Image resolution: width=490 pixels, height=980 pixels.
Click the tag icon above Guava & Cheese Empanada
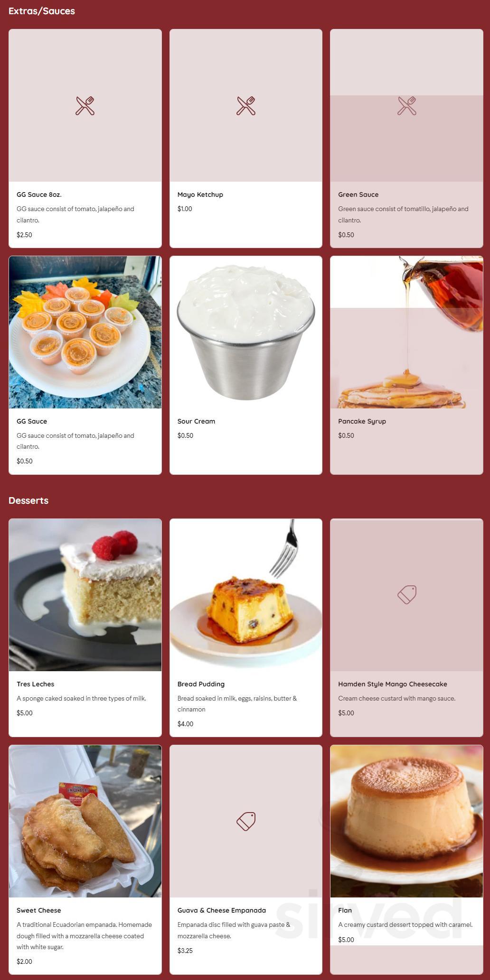(x=246, y=821)
